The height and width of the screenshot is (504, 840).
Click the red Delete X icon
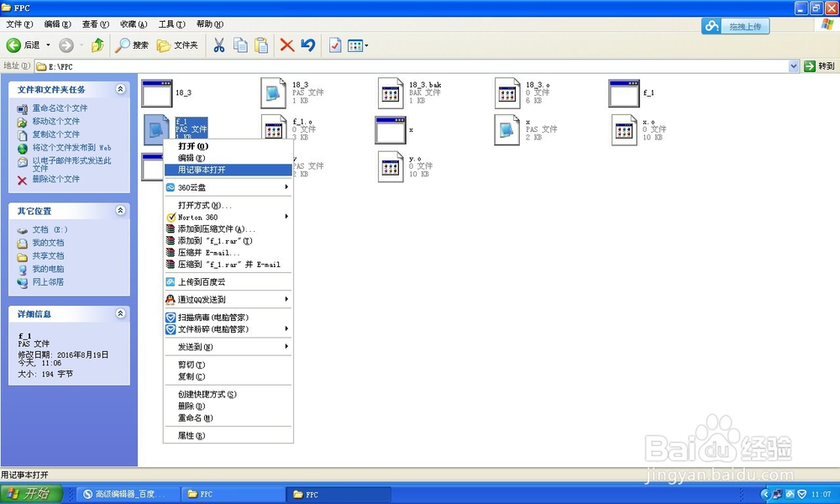287,45
